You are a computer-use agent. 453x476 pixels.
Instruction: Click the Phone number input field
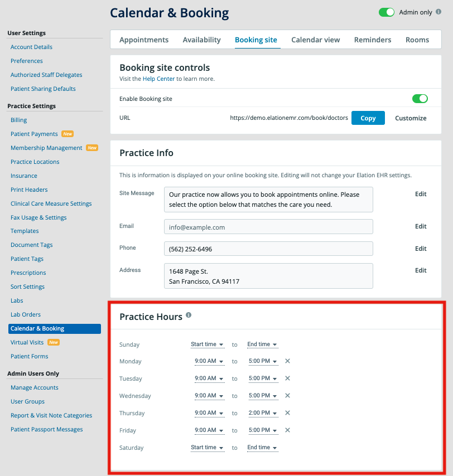pyautogui.click(x=268, y=248)
